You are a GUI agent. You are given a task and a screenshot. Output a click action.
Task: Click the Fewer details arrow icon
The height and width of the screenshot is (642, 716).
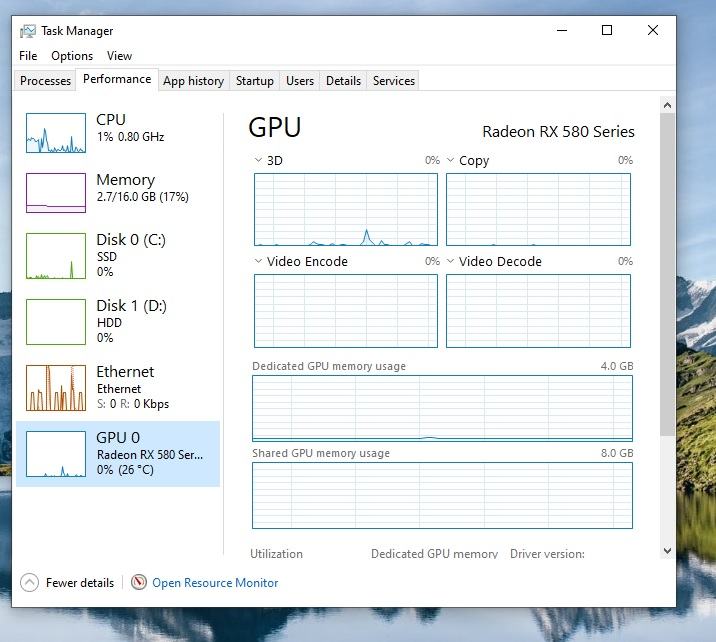pyautogui.click(x=29, y=583)
